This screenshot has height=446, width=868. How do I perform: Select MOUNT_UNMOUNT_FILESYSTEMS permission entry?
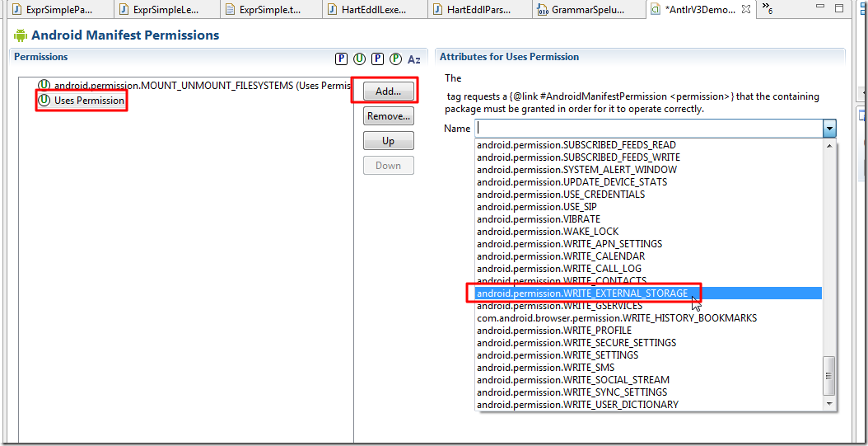(x=195, y=86)
